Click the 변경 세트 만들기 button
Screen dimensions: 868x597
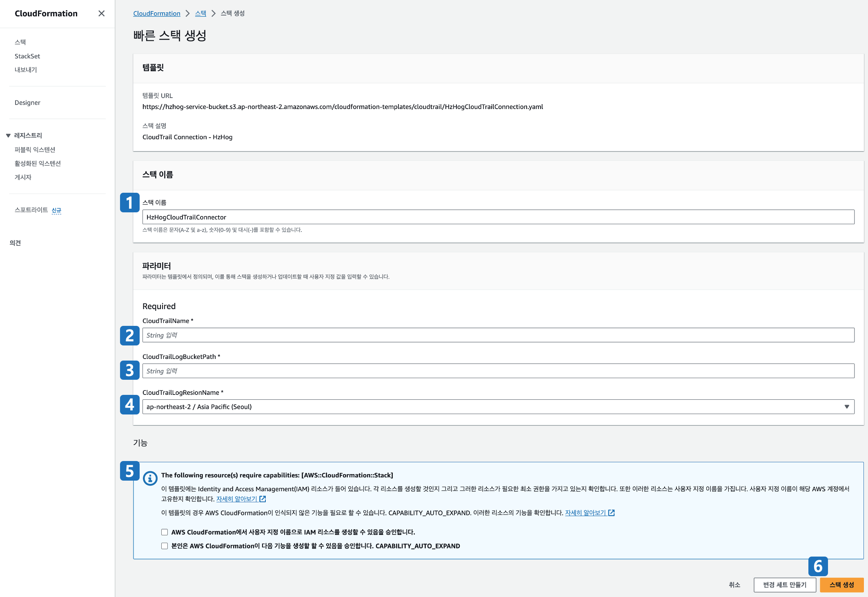coord(785,585)
